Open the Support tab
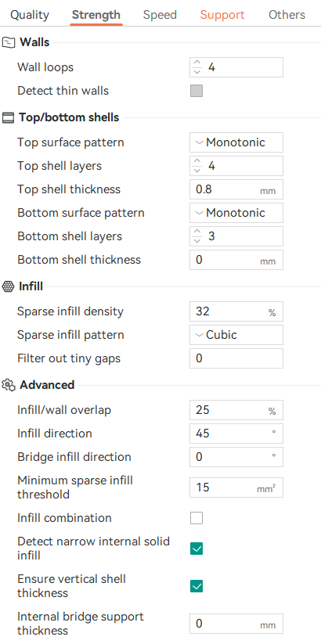321x644 pixels. 222,15
